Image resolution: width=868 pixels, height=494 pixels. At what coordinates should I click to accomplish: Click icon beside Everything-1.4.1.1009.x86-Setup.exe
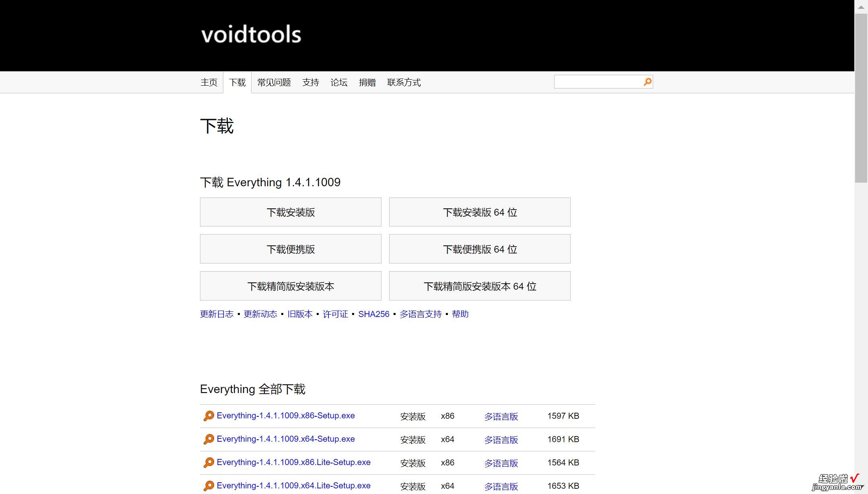[208, 416]
